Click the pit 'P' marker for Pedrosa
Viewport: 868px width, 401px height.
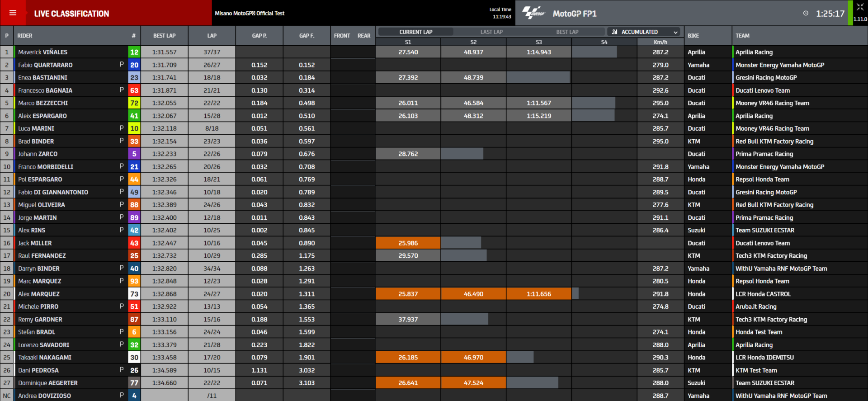[122, 370]
